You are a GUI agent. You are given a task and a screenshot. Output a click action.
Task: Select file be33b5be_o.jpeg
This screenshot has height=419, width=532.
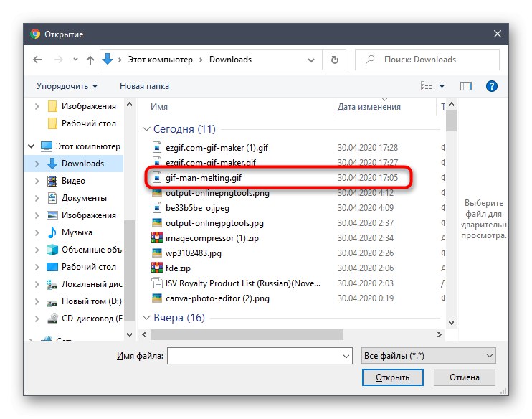[197, 208]
